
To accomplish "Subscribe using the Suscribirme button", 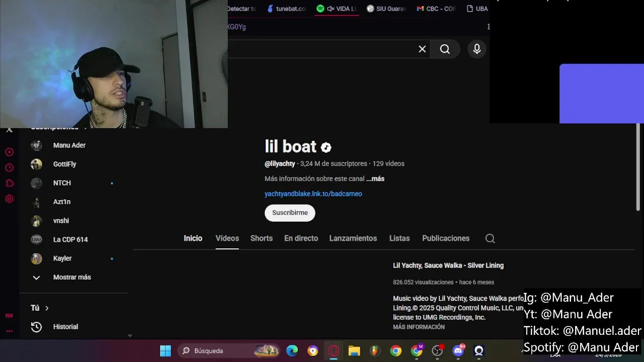I will pyautogui.click(x=290, y=213).
